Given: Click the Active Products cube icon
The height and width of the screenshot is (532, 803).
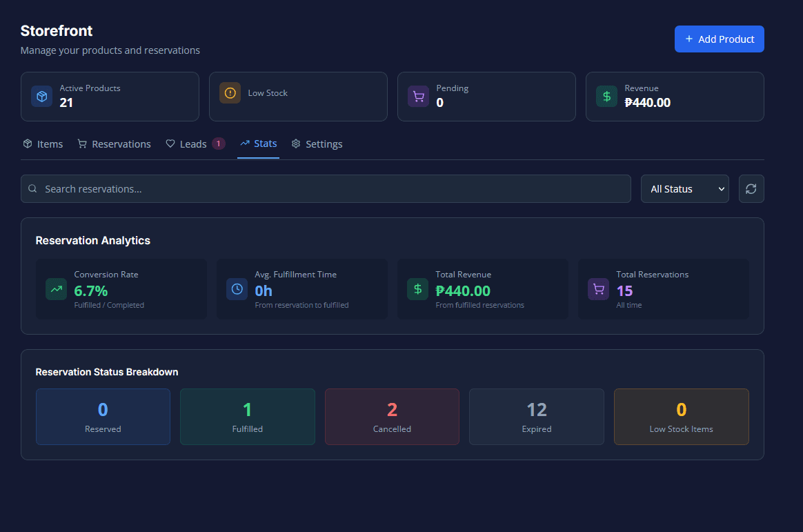Looking at the screenshot, I should click(x=41, y=96).
